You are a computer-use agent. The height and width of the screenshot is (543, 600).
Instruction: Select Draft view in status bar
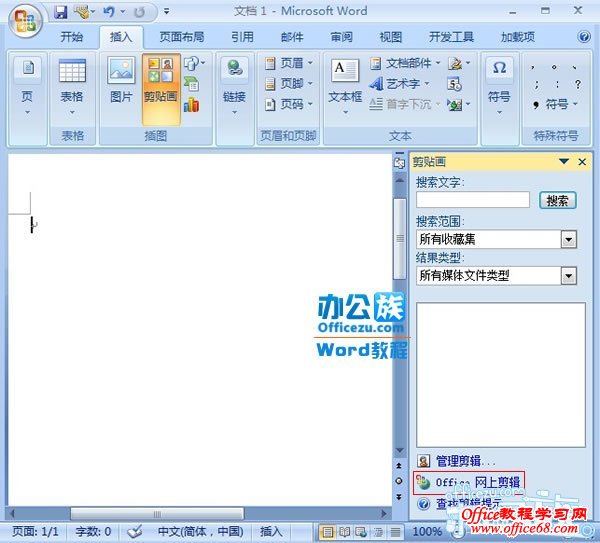tap(395, 532)
